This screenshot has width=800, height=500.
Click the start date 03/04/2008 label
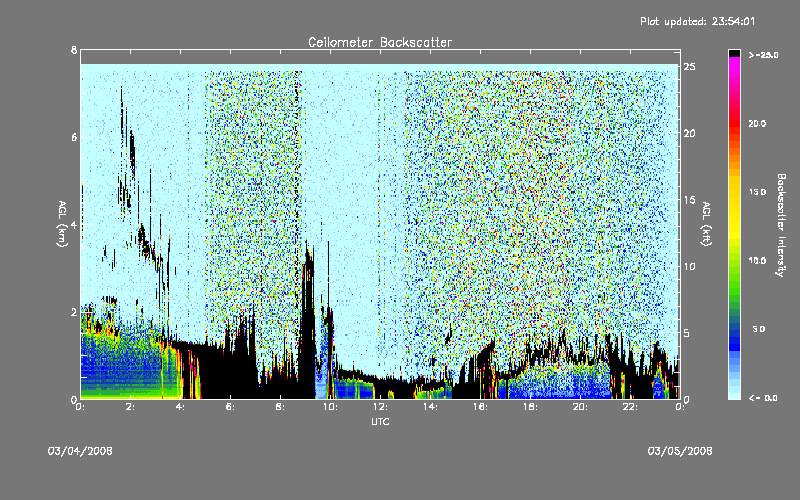(80, 451)
